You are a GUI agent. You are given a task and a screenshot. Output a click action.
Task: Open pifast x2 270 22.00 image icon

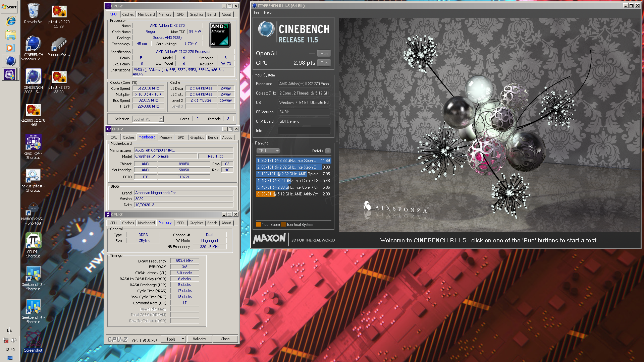[x=59, y=81]
